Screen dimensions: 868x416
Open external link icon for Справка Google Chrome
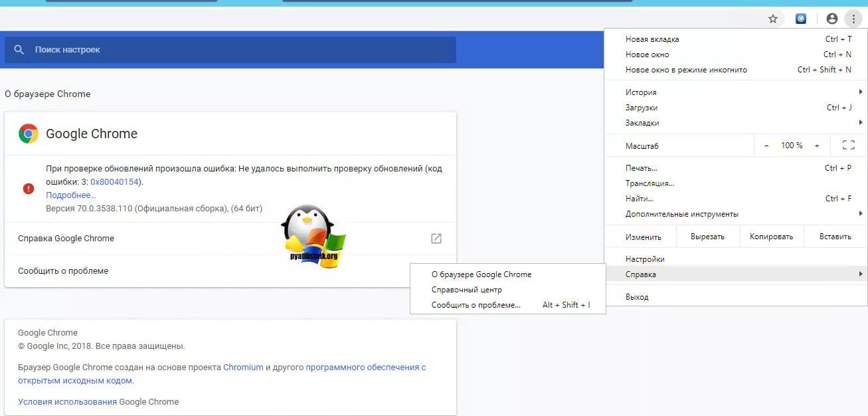coord(436,239)
